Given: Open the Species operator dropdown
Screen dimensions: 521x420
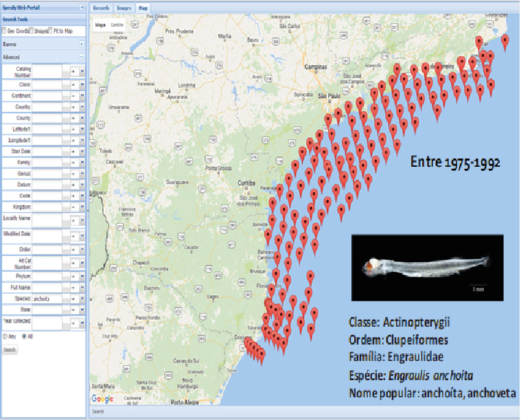Looking at the screenshot, I should click(82, 299).
